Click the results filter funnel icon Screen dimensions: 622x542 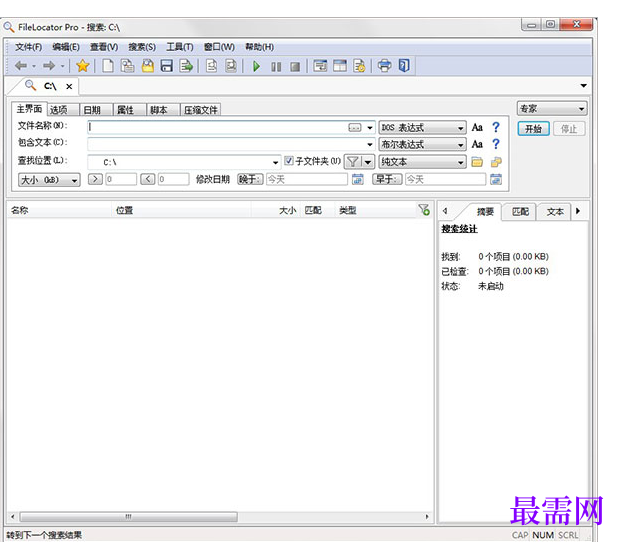coord(424,209)
